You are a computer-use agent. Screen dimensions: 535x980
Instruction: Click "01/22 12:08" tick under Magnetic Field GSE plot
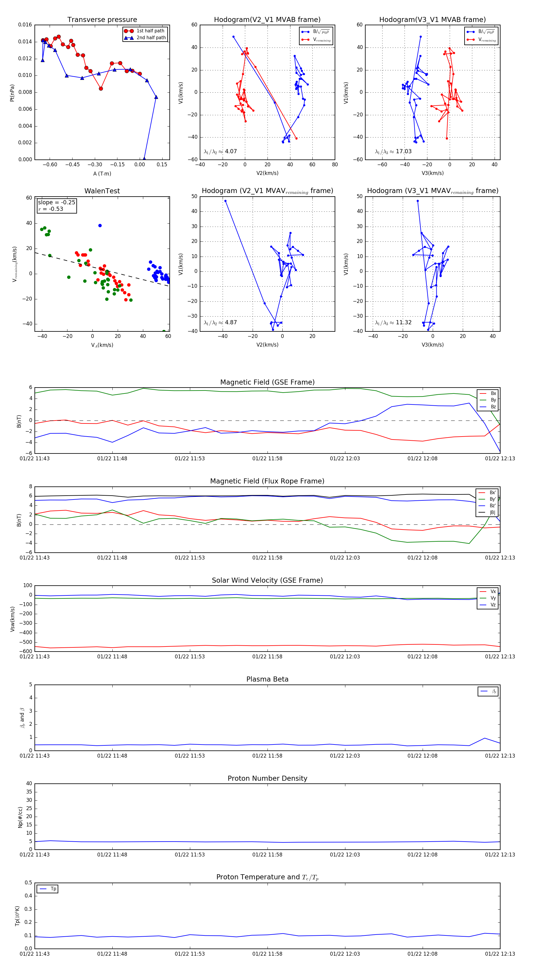coord(423,459)
